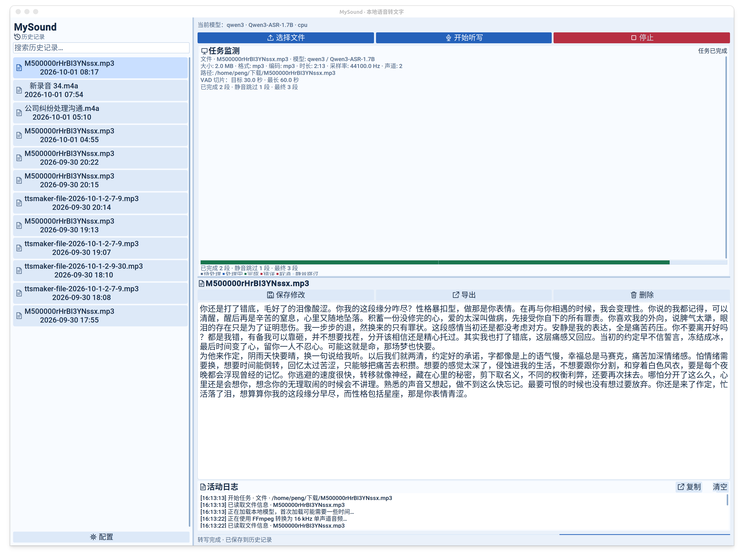Click the red 停止 button
The height and width of the screenshot is (560, 744).
click(641, 38)
